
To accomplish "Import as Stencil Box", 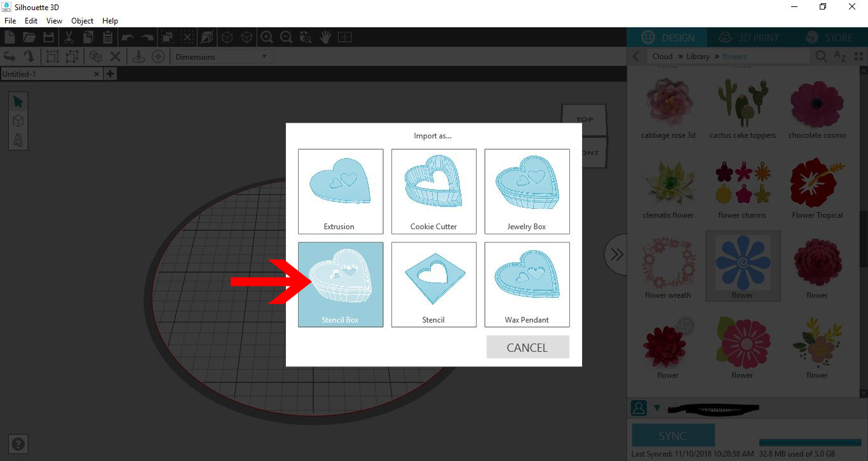I will coord(341,284).
